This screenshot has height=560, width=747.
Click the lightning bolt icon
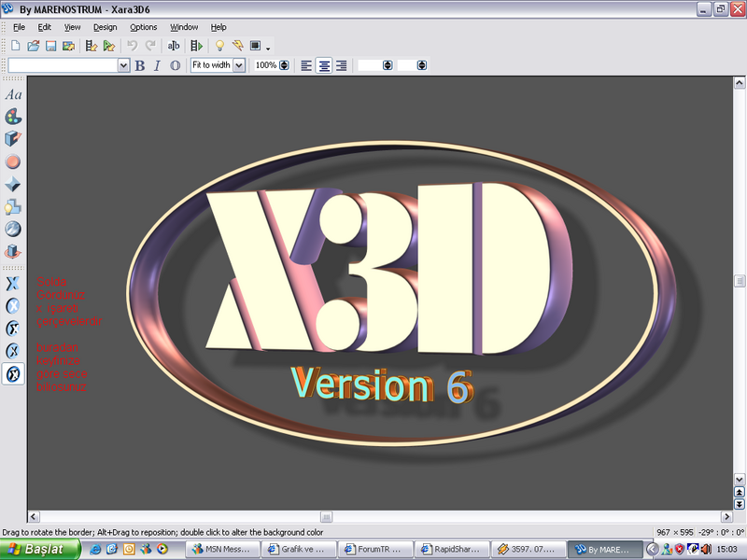pyautogui.click(x=237, y=46)
